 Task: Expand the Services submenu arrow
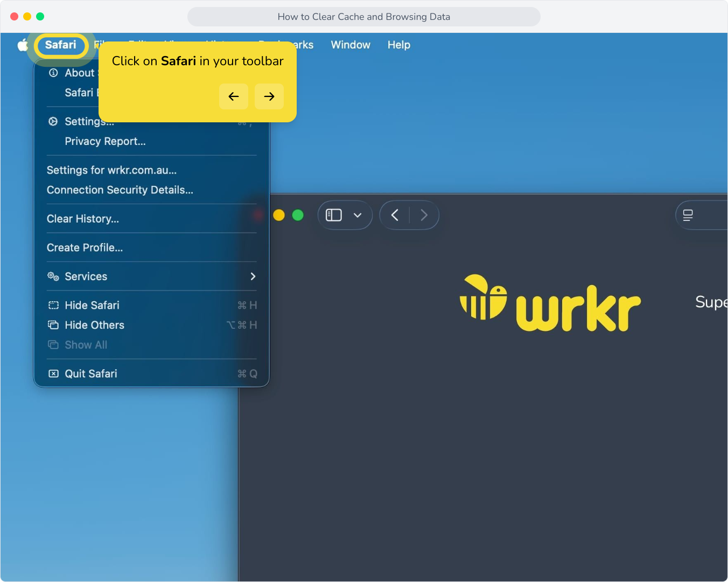coord(253,276)
